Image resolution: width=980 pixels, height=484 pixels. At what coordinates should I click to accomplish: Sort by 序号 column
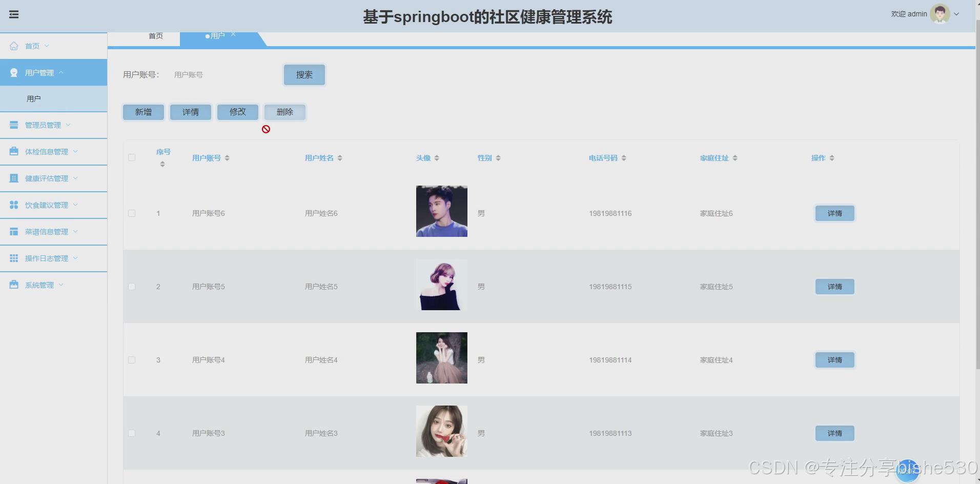click(x=162, y=164)
